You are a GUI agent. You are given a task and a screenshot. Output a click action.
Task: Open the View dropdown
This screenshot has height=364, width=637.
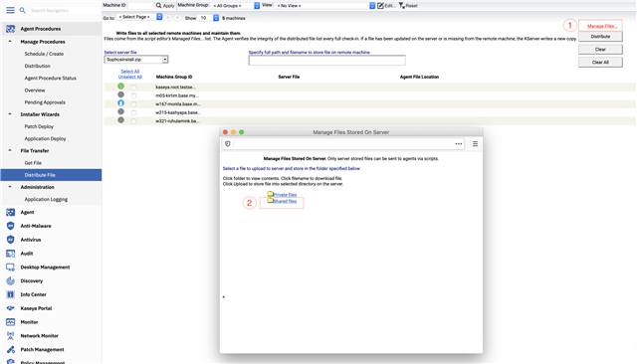325,6
